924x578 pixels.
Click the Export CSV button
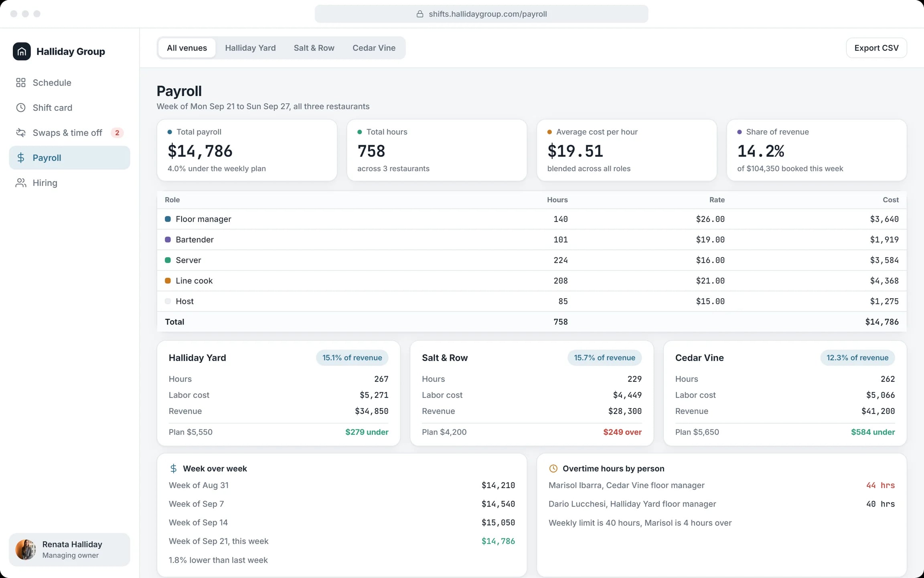[876, 48]
